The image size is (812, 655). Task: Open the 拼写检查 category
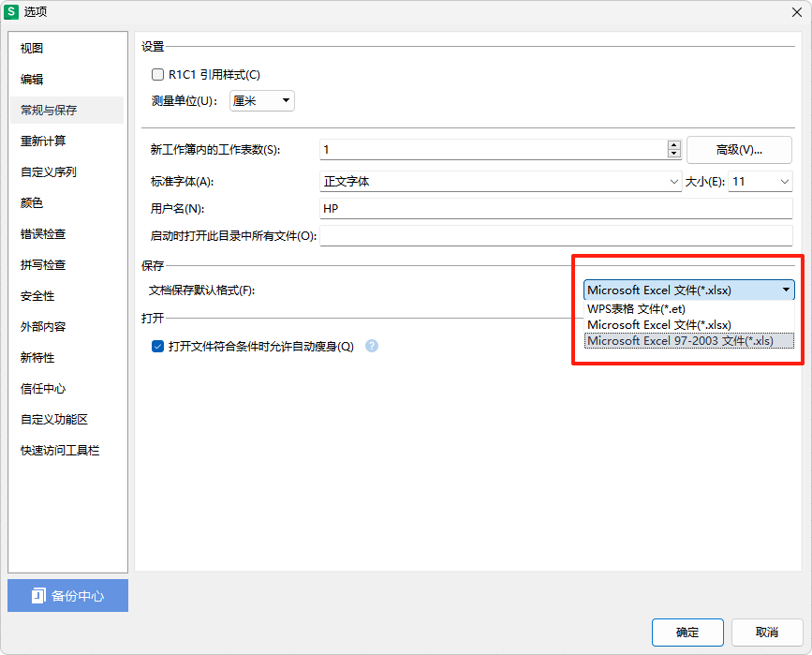tap(66, 265)
